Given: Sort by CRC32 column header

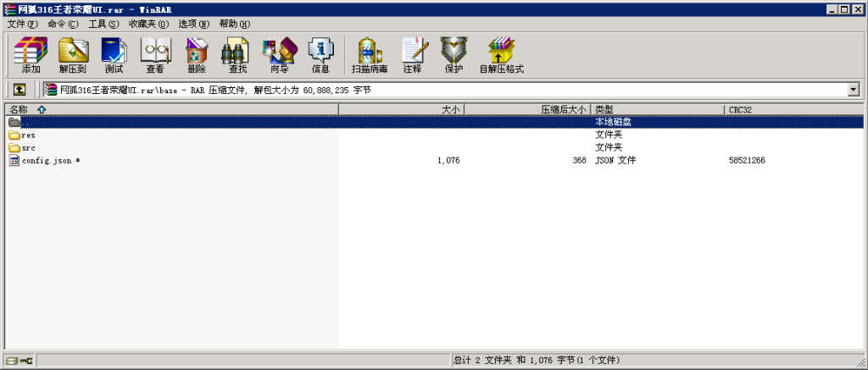Looking at the screenshot, I should coord(793,109).
